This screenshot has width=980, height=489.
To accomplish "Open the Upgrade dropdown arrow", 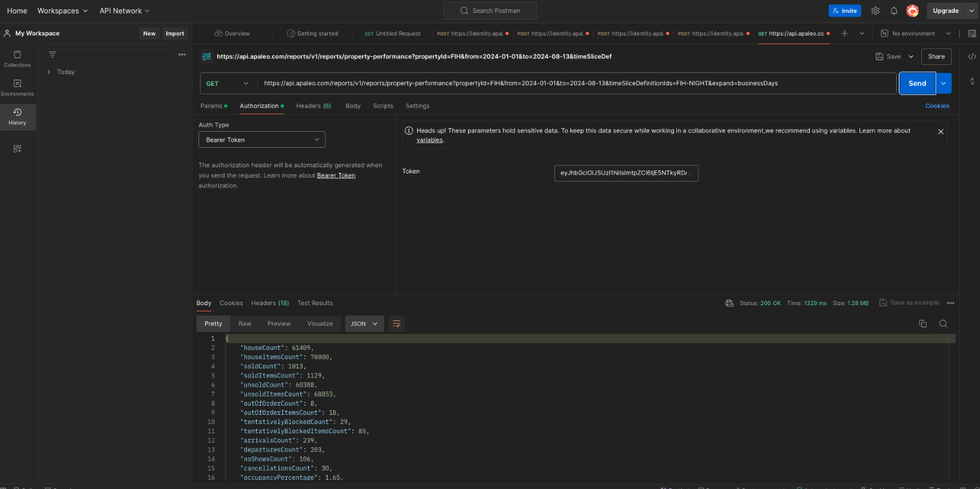I will tap(971, 10).
